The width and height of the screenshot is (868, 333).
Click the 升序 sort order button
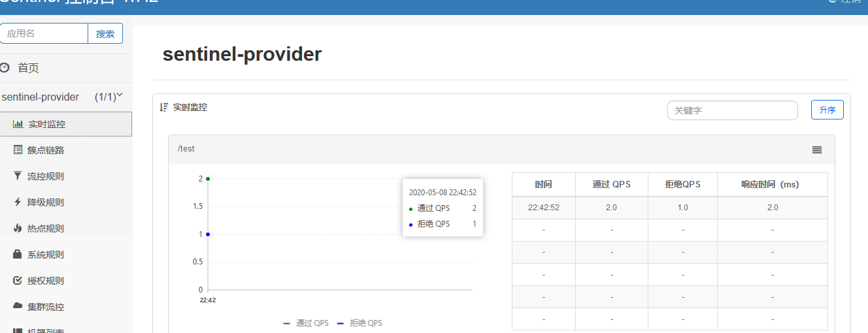coord(827,110)
